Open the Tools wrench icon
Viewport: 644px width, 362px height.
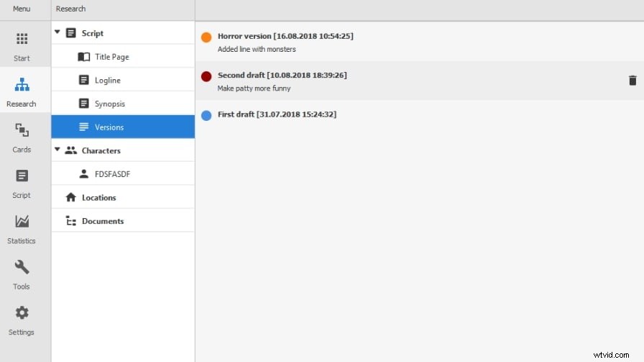[x=22, y=267]
